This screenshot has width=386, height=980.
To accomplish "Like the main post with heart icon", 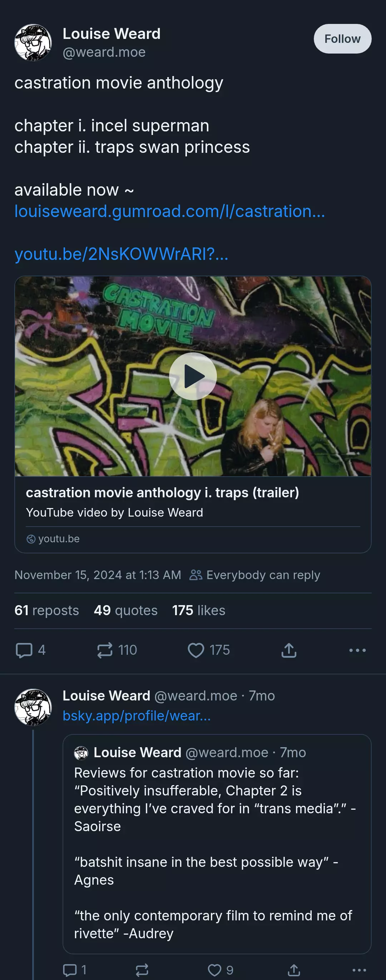I will (196, 650).
